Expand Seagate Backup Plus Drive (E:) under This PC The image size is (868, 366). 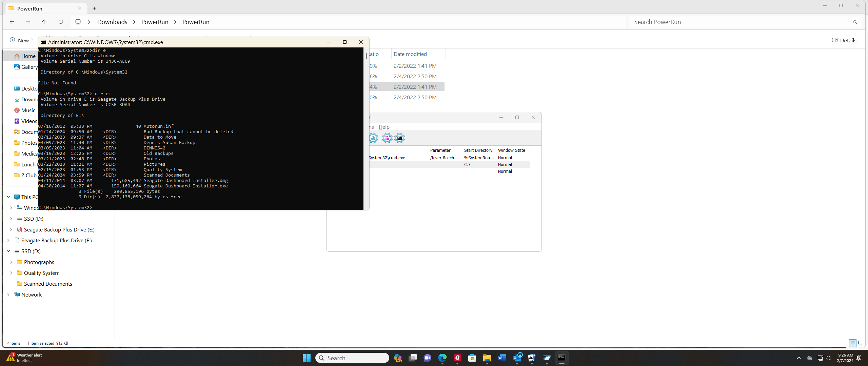[11, 229]
